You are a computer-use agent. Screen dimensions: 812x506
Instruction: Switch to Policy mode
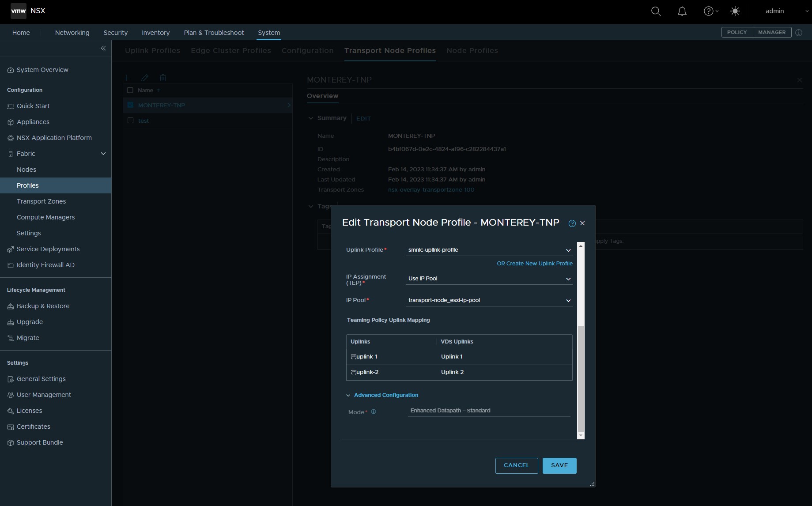point(736,32)
